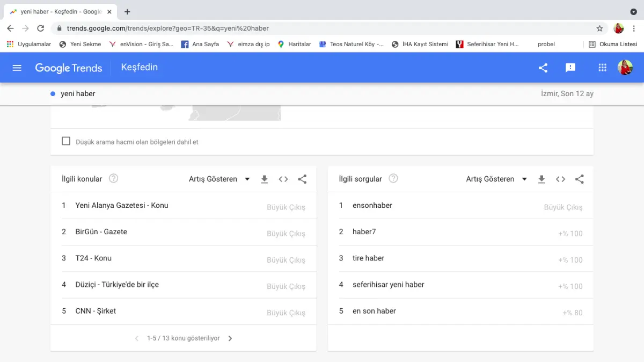Go forward in the browser
This screenshot has height=362, width=644.
tap(25, 28)
